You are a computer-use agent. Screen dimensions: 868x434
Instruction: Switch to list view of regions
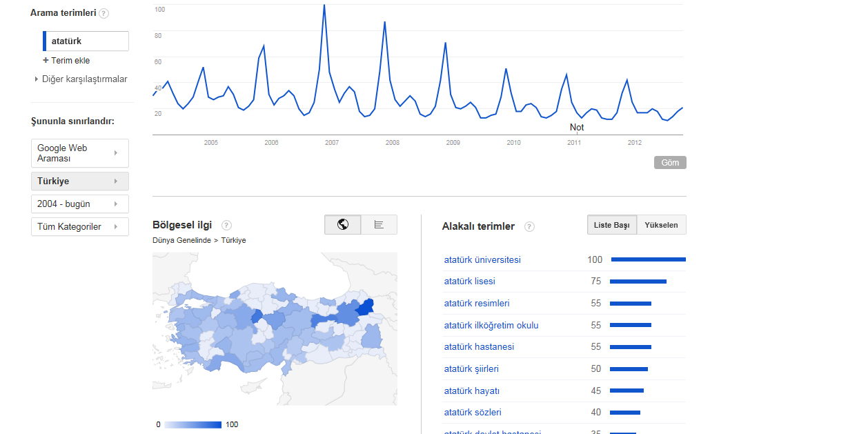pos(379,224)
